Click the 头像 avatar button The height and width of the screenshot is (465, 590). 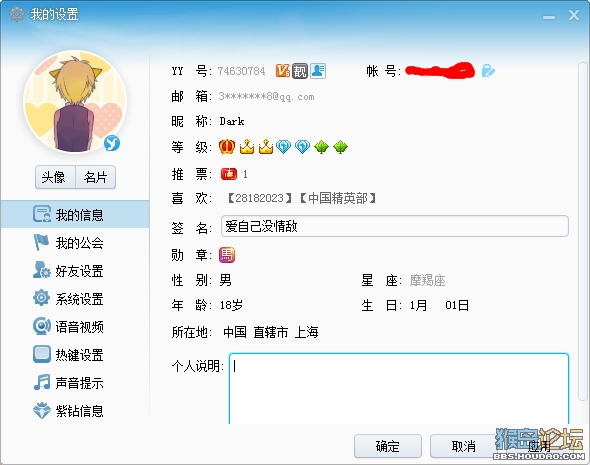55,177
